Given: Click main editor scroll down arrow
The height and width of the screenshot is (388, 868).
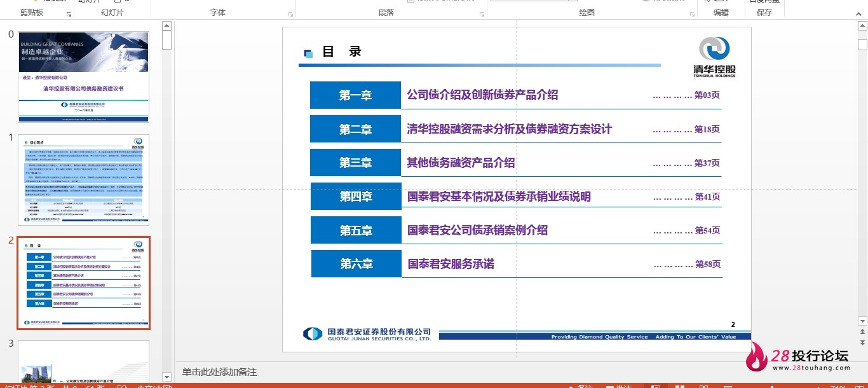Looking at the screenshot, I should tap(862, 321).
